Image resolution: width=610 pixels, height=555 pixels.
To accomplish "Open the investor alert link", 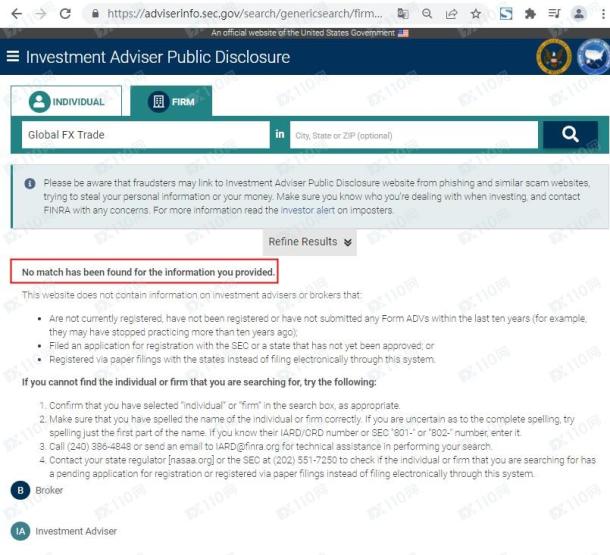I will (307, 210).
